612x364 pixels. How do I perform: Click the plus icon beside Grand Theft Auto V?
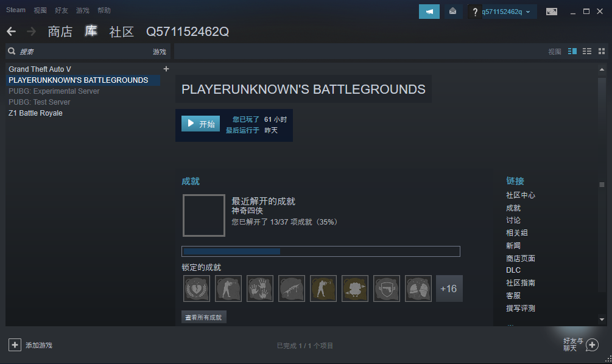point(166,69)
